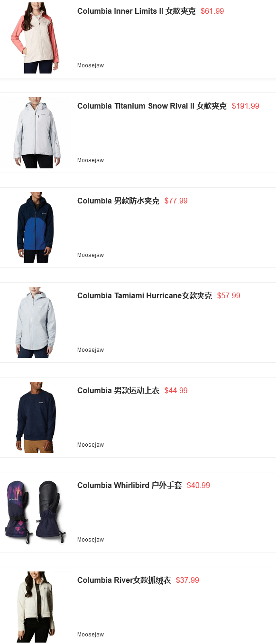Screen dimensions: 276x644
Task: Select the $61.99 price label
Action: pyautogui.click(x=212, y=11)
